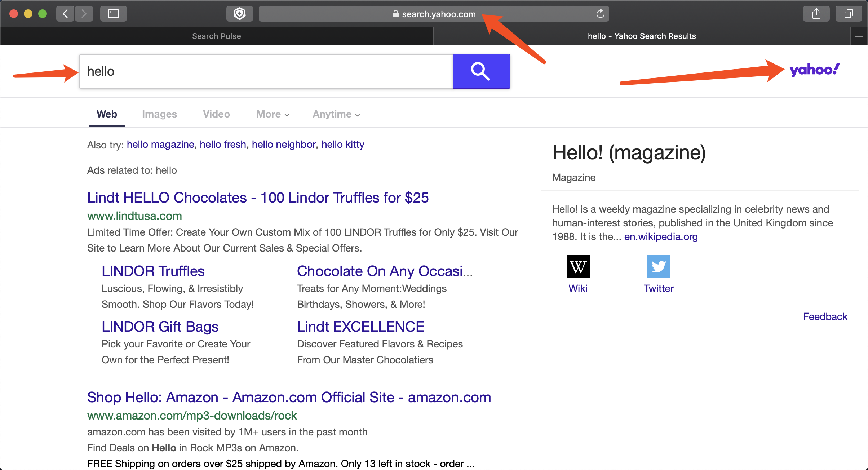The width and height of the screenshot is (868, 470).
Task: Focus the search box containing hello
Action: tap(266, 71)
